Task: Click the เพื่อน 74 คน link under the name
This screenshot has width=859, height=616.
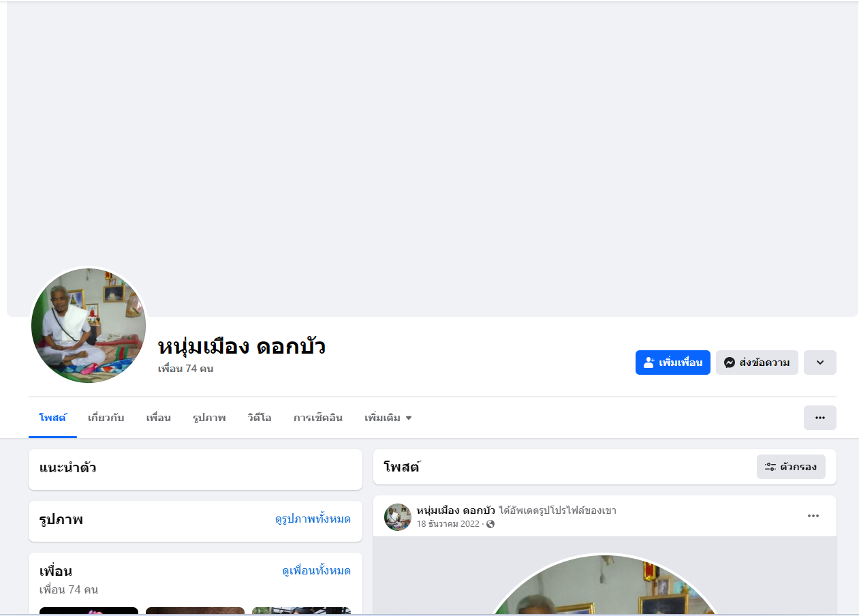Action: (x=186, y=369)
